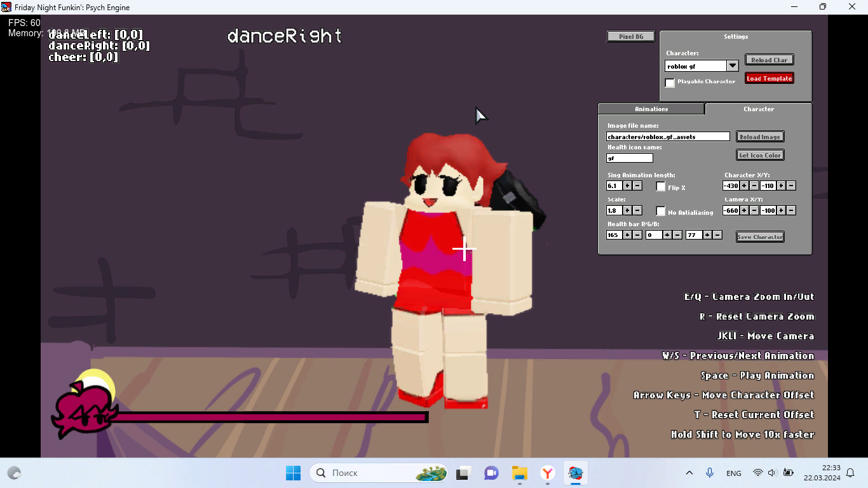Click the Scale value field 1.8
This screenshot has width=868, height=488.
[x=614, y=210]
